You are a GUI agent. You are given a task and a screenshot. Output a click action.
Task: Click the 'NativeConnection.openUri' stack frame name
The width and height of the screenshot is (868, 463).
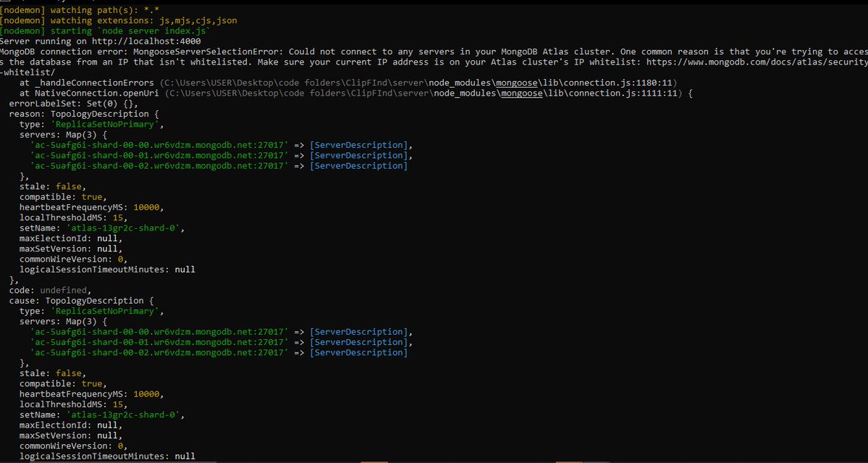(x=97, y=93)
